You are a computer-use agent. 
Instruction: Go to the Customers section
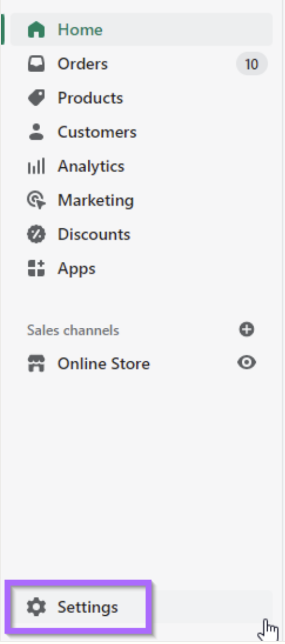point(141,132)
